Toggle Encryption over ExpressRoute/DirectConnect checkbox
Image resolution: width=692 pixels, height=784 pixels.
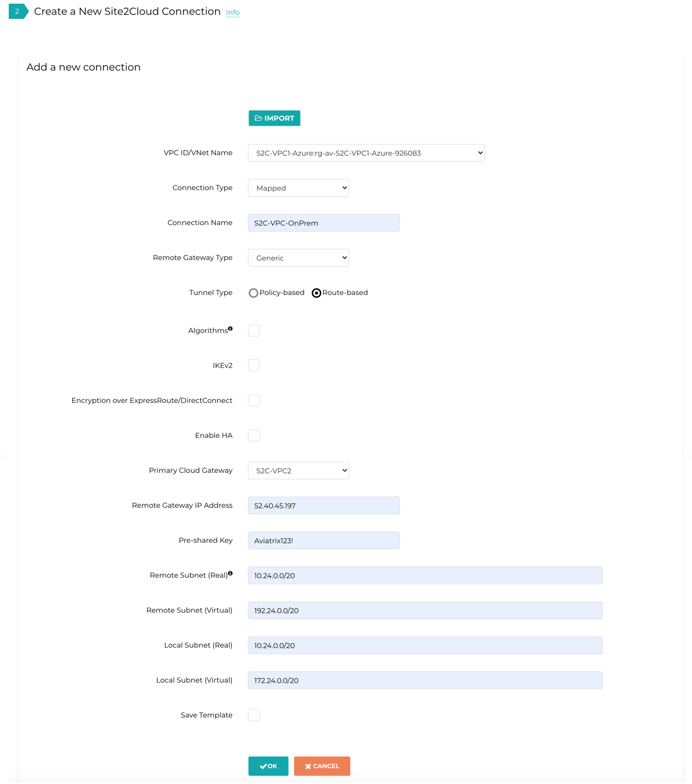(254, 400)
